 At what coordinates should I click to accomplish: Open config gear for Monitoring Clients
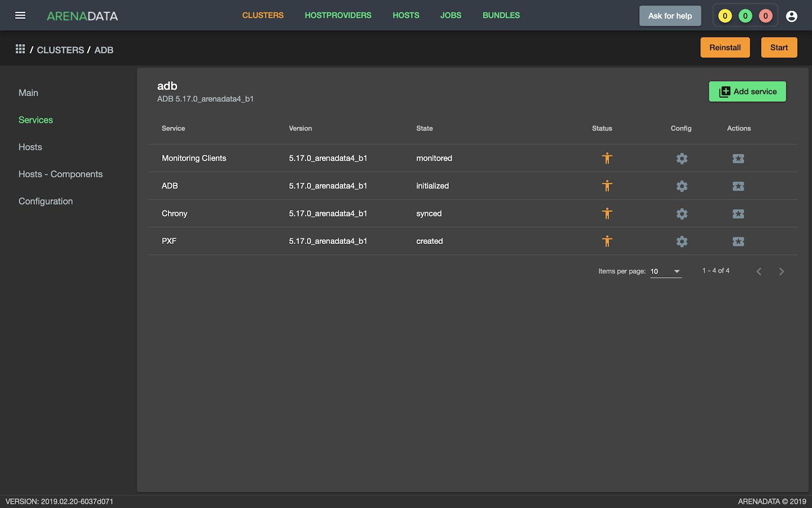click(x=682, y=158)
